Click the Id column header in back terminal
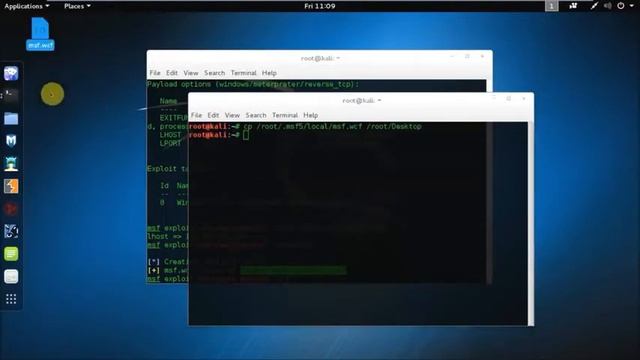 164,185
